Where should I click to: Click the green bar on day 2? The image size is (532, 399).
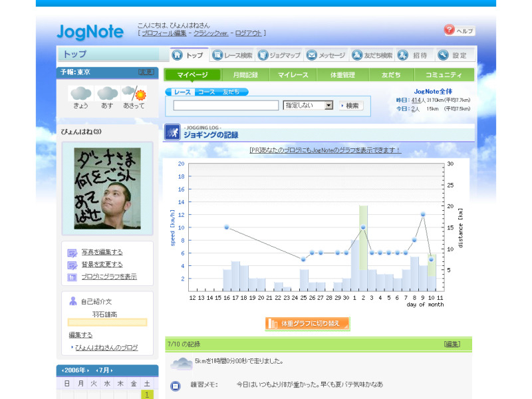click(x=363, y=238)
